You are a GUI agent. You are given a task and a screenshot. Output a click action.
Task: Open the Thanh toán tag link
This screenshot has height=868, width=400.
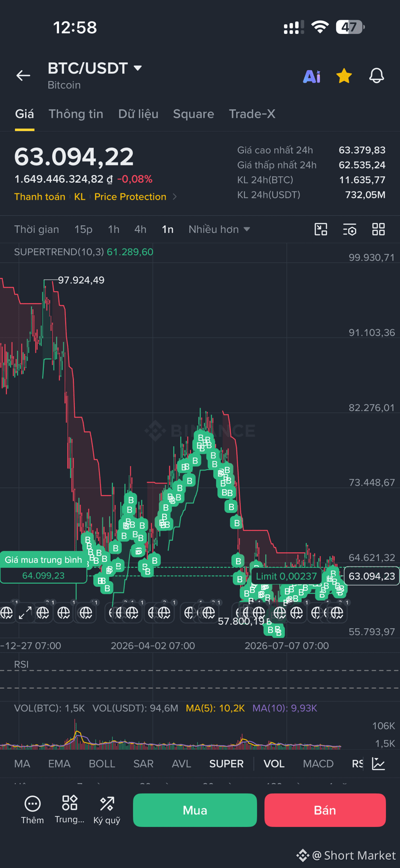pos(40,197)
